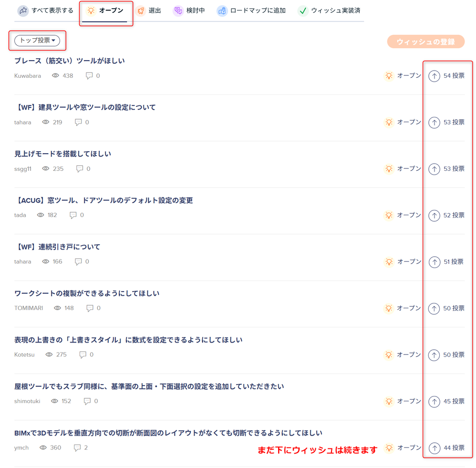Upvote the 表現の上書き wish
The height and width of the screenshot is (468, 476).
pos(434,355)
